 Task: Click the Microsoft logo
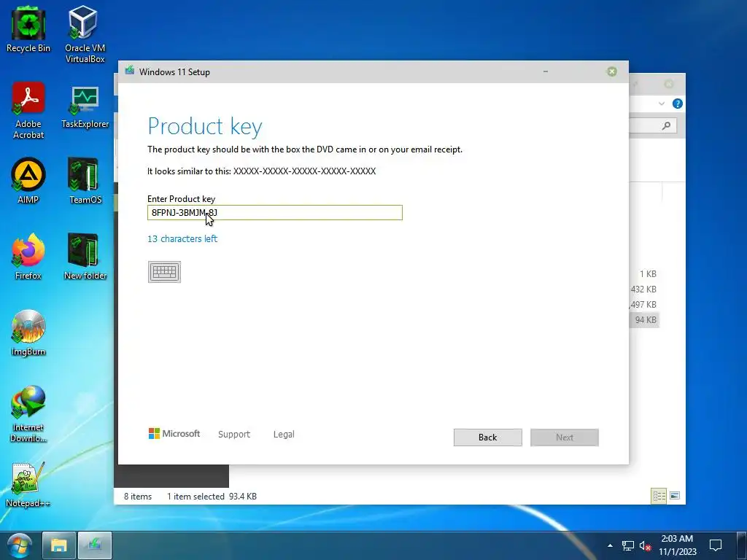click(174, 434)
